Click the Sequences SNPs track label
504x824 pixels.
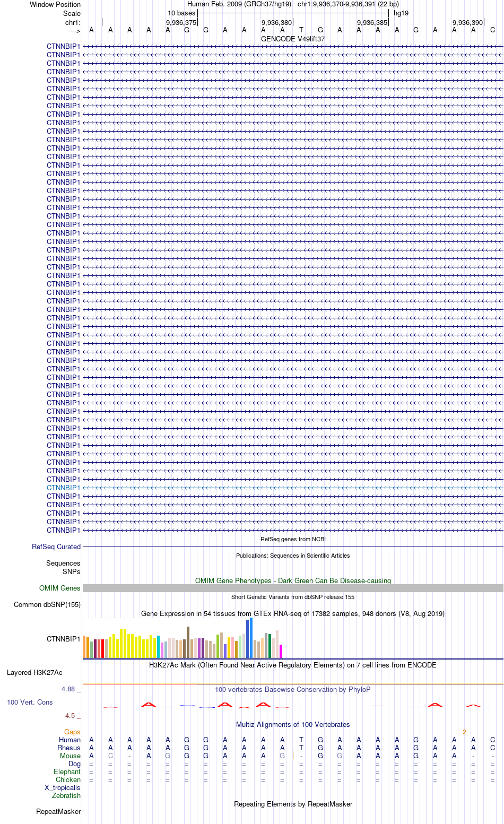coord(63,567)
